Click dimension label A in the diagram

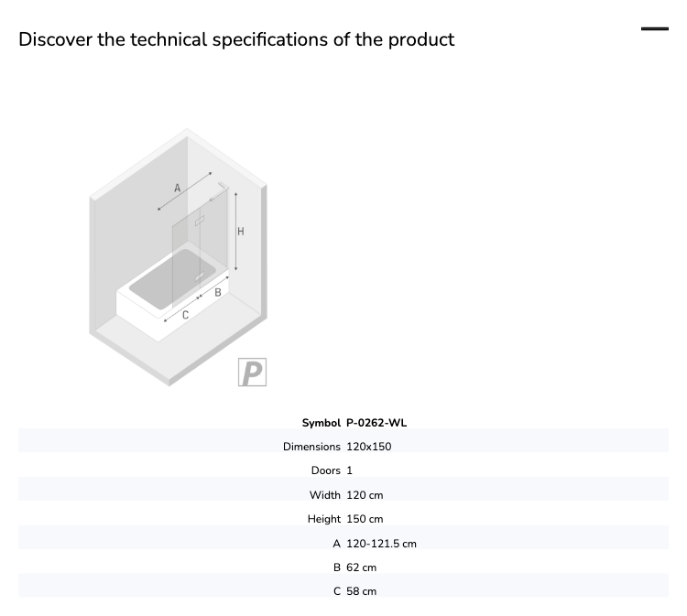(177, 189)
